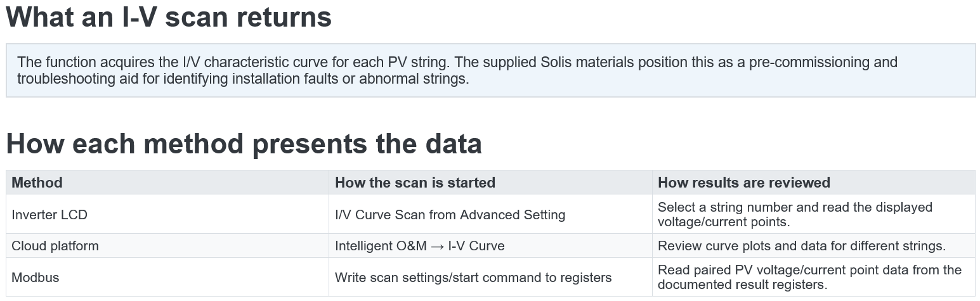The width and height of the screenshot is (980, 301).
Task: Click the arrow symbol in Intelligent O&M cell
Action: point(438,246)
